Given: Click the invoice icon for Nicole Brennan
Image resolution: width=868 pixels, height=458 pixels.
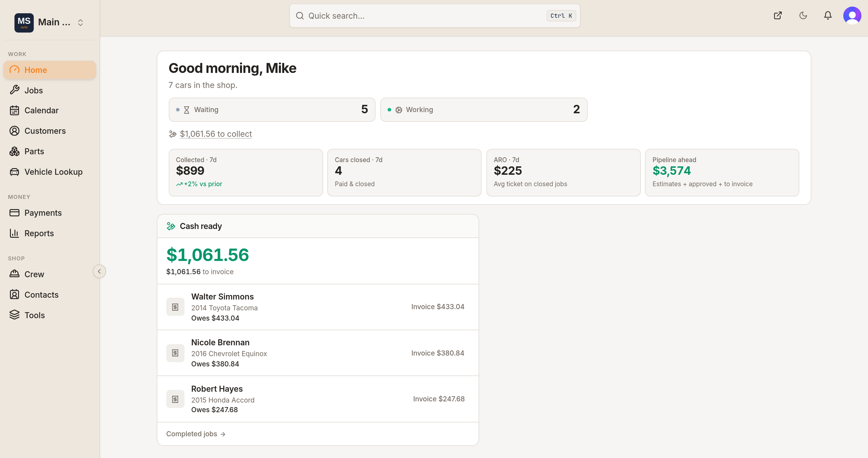Looking at the screenshot, I should [x=175, y=353].
